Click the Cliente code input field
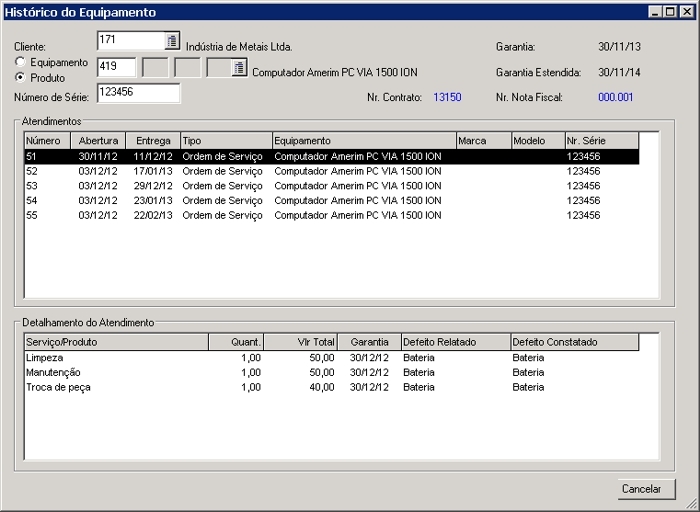700x512 pixels. click(130, 41)
